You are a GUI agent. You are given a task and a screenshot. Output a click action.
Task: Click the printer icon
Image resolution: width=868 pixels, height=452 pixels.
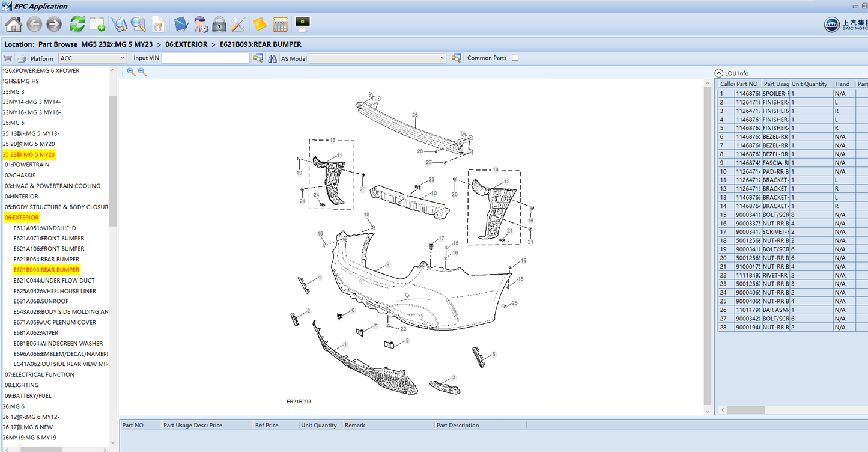21,58
